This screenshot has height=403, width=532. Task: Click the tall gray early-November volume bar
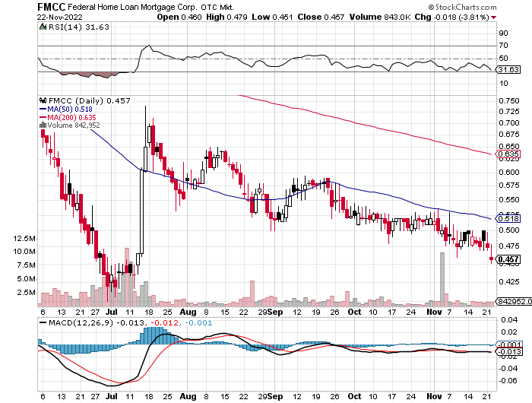pos(442,279)
